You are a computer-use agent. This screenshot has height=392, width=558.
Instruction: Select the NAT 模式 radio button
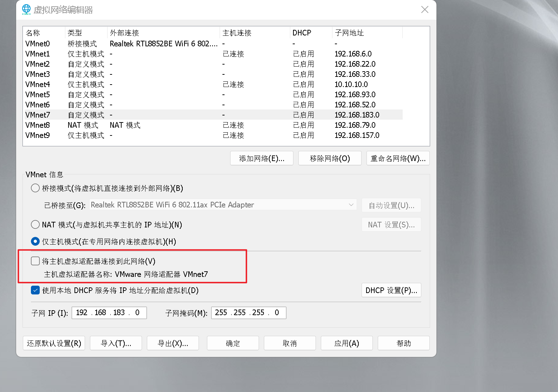pyautogui.click(x=35, y=225)
